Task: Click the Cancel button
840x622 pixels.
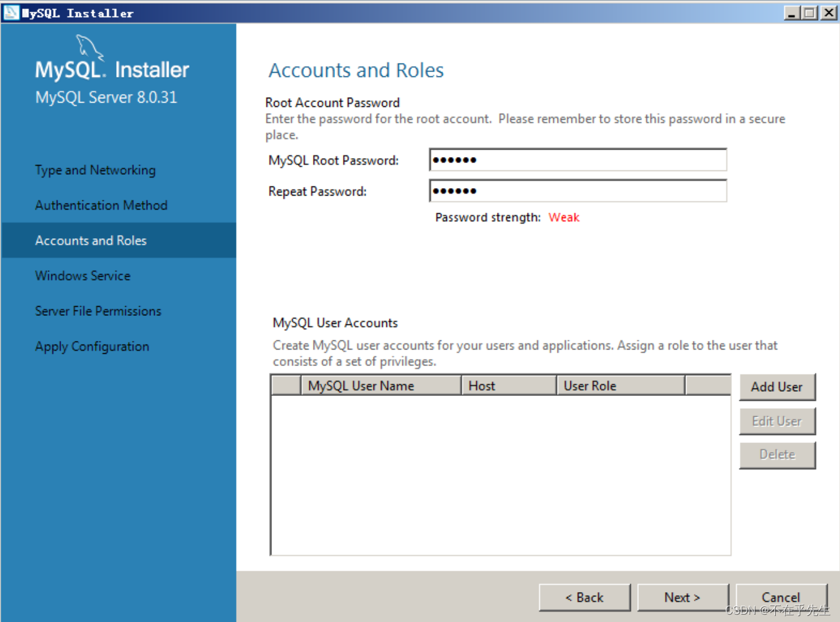Action: click(781, 598)
